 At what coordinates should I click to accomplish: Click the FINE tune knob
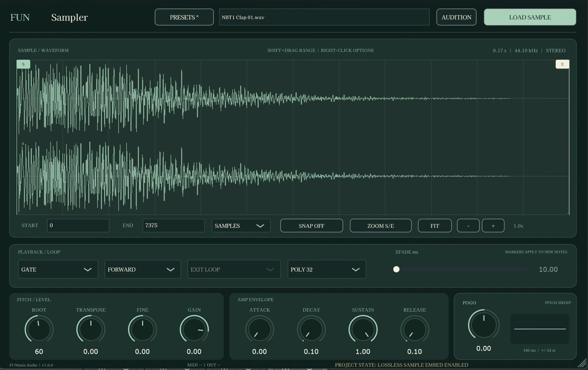143,329
